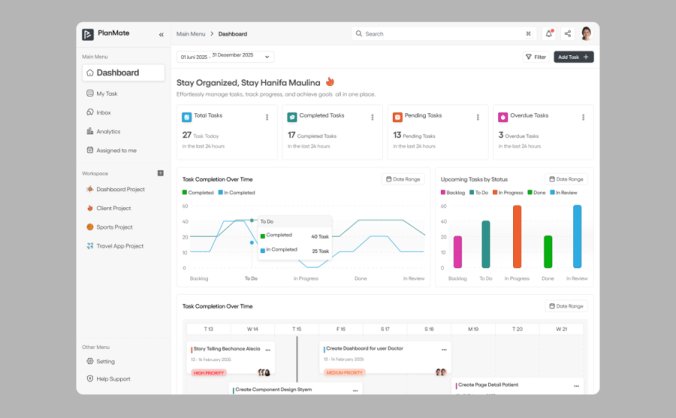This screenshot has height=418, width=676.
Task: Click the Search input field
Action: [x=440, y=33]
